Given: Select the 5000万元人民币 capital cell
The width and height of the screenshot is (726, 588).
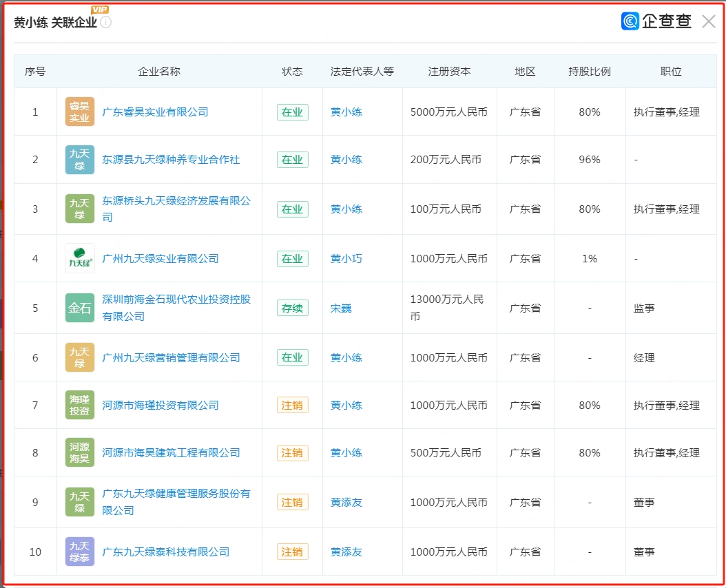Looking at the screenshot, I should (x=448, y=112).
